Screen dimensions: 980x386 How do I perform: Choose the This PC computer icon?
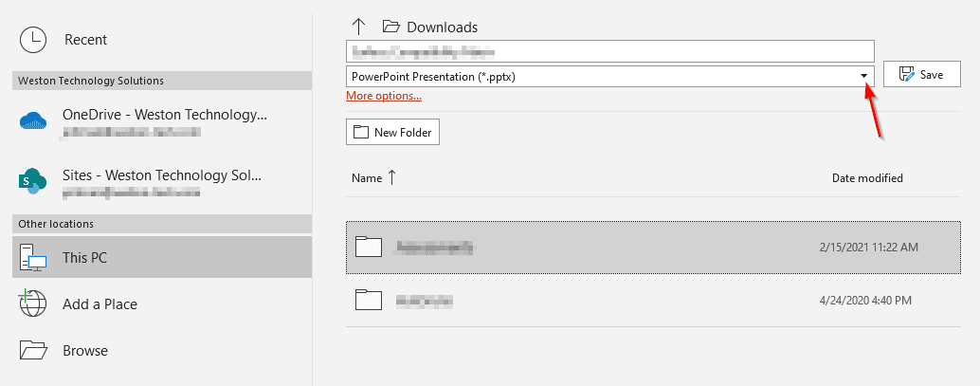click(34, 257)
